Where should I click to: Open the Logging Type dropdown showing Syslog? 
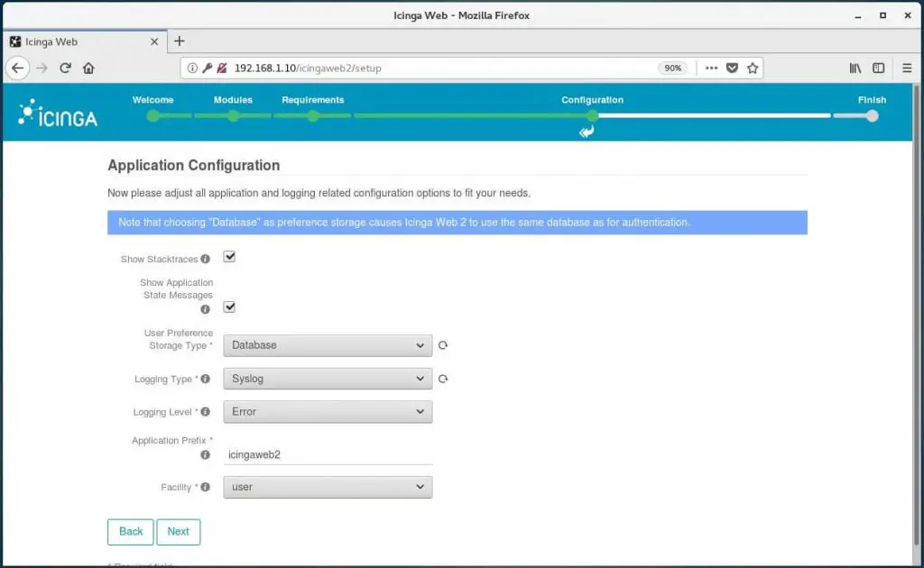pyautogui.click(x=328, y=379)
